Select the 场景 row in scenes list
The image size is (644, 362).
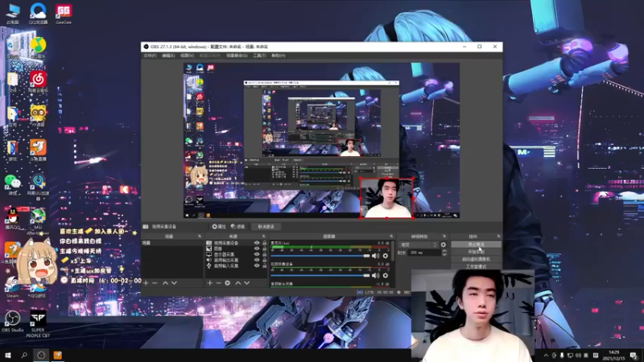(x=172, y=243)
